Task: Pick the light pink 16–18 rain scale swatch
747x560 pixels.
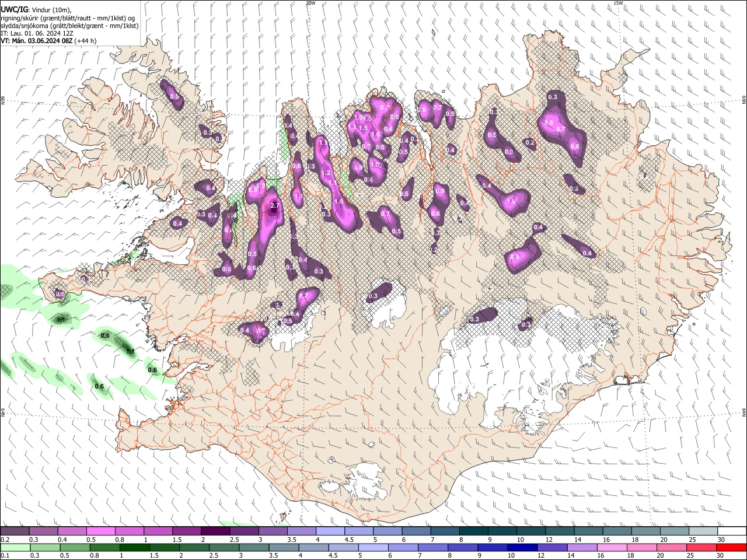Action: tap(612, 547)
